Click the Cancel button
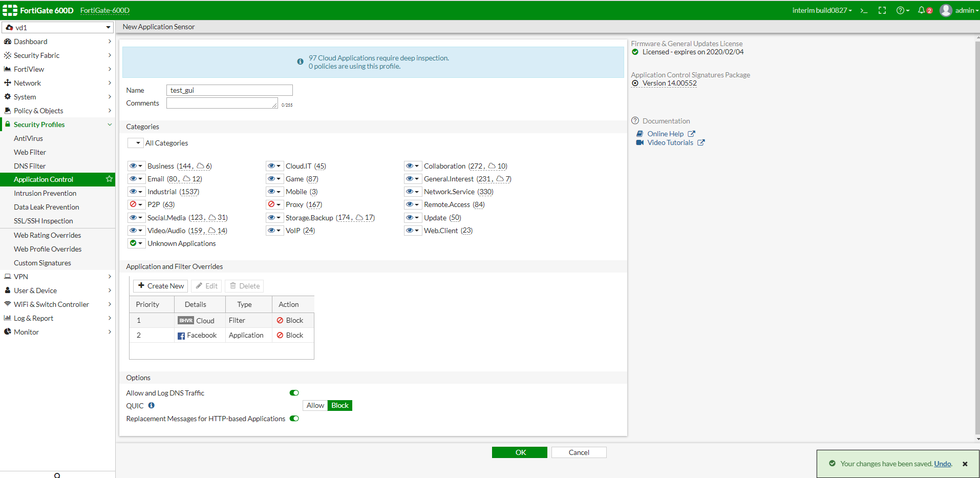The width and height of the screenshot is (980, 478). coord(579,452)
